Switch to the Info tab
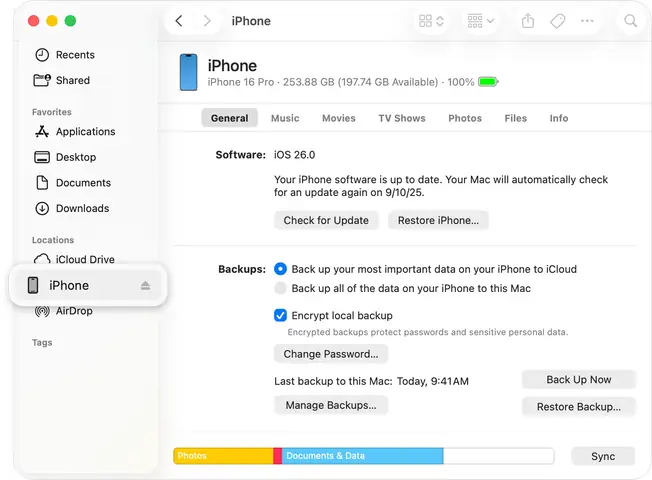This screenshot has height=480, width=652. click(558, 118)
